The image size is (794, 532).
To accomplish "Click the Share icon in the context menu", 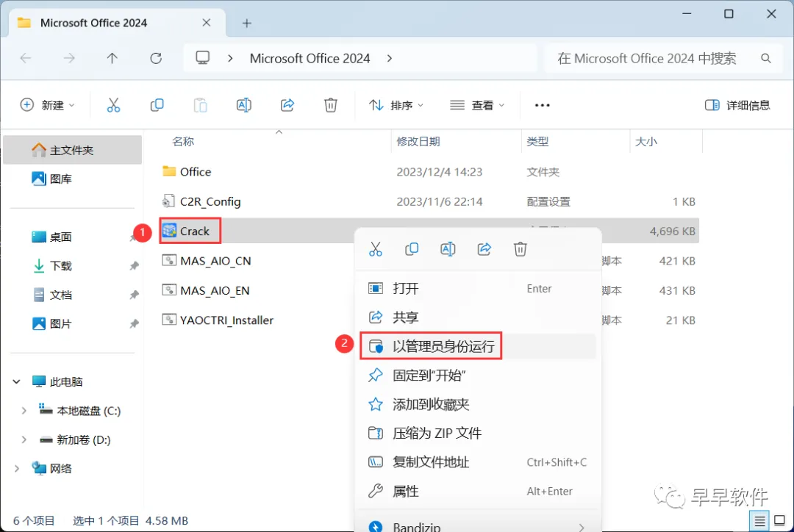I will click(484, 249).
